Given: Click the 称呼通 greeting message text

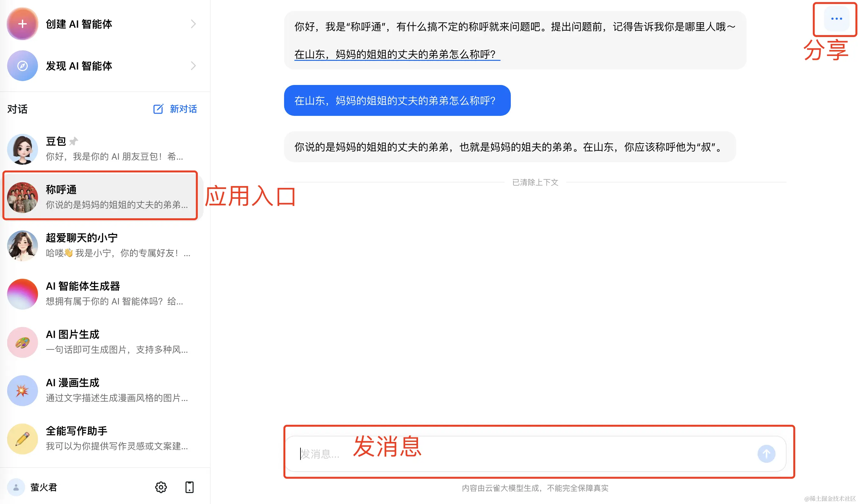Looking at the screenshot, I should pyautogui.click(x=515, y=26).
